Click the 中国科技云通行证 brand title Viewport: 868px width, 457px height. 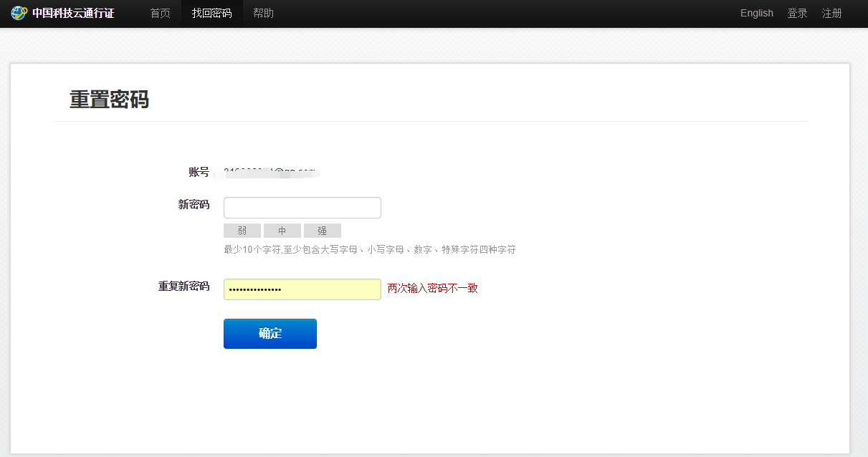coord(73,14)
